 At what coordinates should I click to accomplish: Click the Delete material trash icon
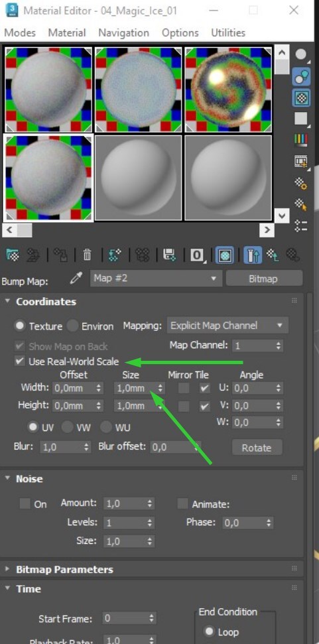click(87, 255)
